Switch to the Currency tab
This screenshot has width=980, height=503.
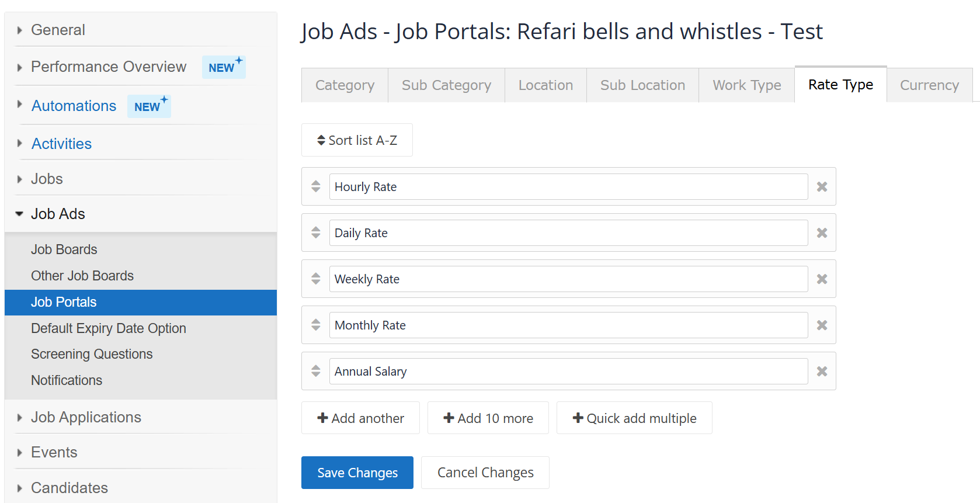tap(929, 85)
